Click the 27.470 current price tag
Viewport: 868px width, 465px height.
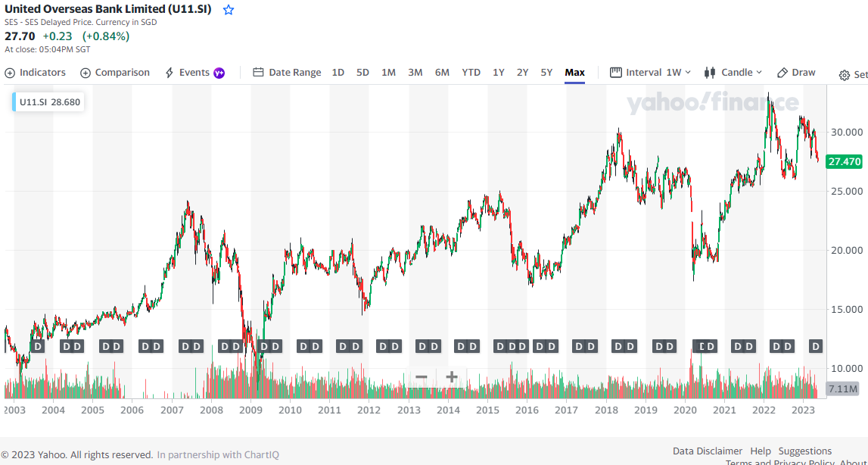pos(844,162)
